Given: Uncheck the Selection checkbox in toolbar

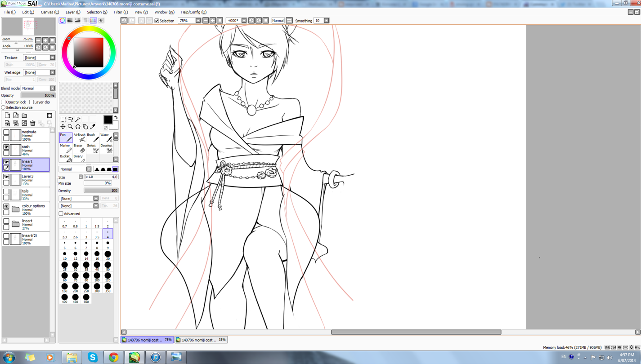Looking at the screenshot, I should (157, 21).
